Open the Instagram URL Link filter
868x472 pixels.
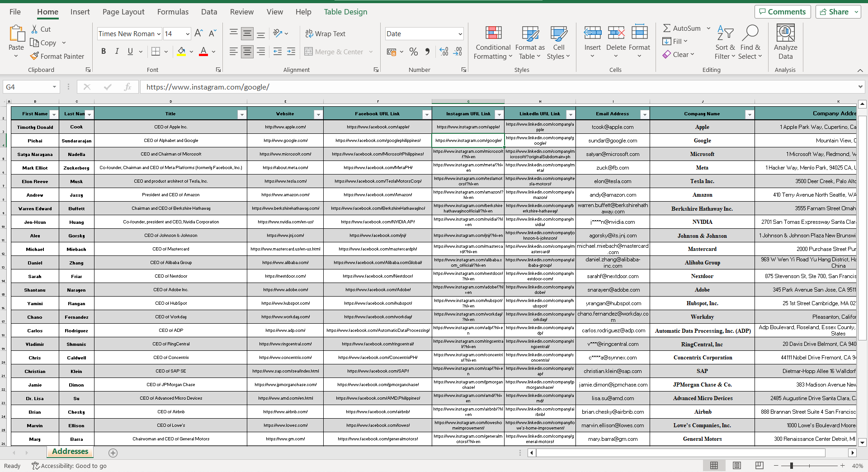click(x=499, y=114)
